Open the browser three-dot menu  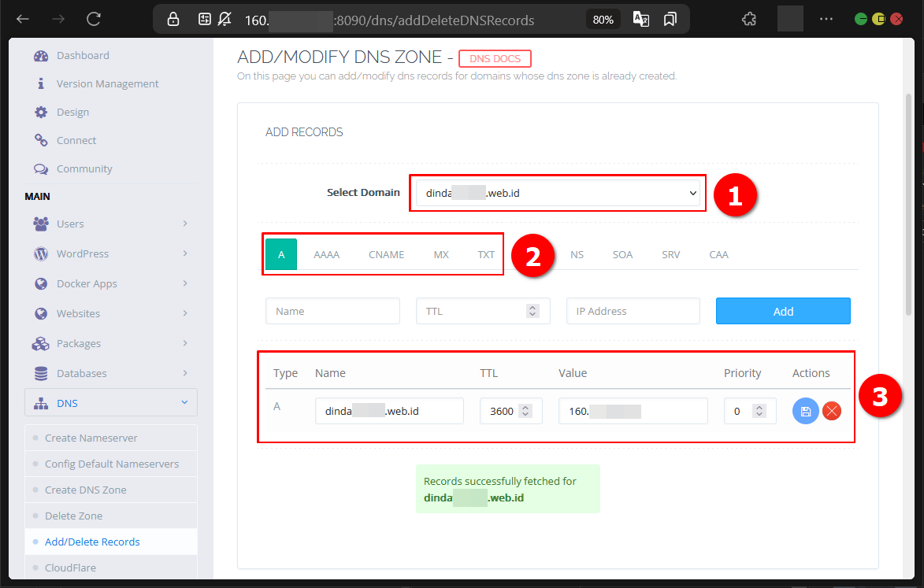(x=826, y=20)
